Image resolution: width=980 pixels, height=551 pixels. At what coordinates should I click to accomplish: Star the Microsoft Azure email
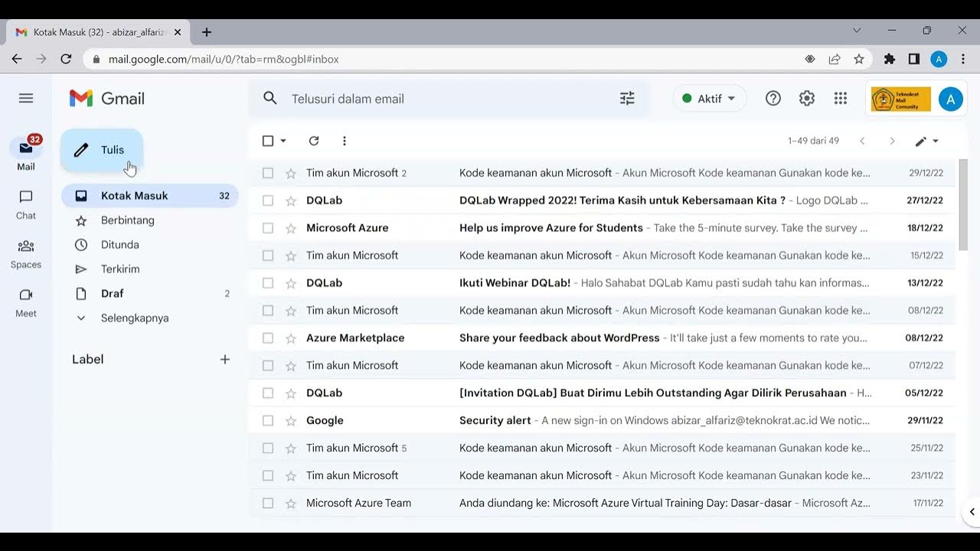[291, 227]
